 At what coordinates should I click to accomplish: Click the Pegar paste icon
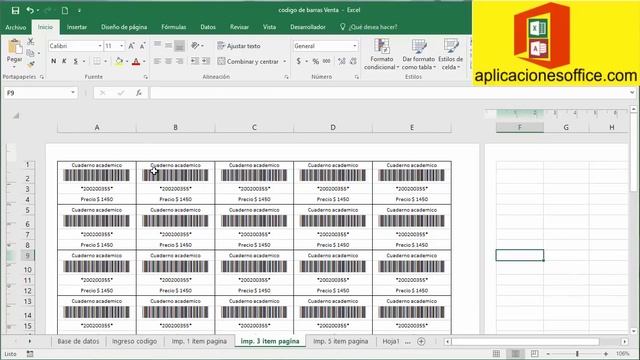tap(15, 47)
